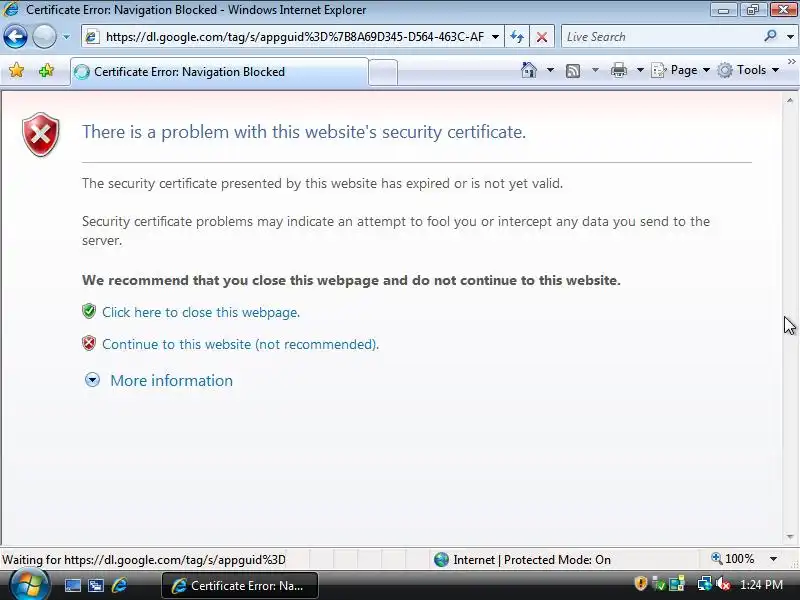
Task: Click the 1:24 PM clock
Action: click(x=761, y=585)
